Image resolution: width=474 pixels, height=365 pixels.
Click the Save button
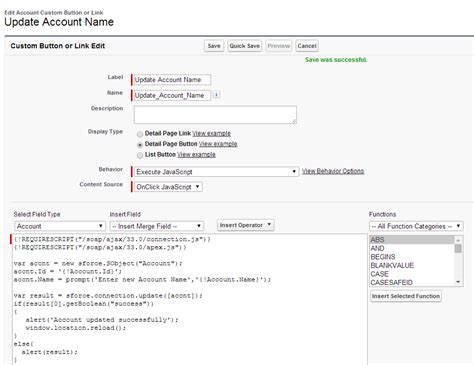coord(214,46)
